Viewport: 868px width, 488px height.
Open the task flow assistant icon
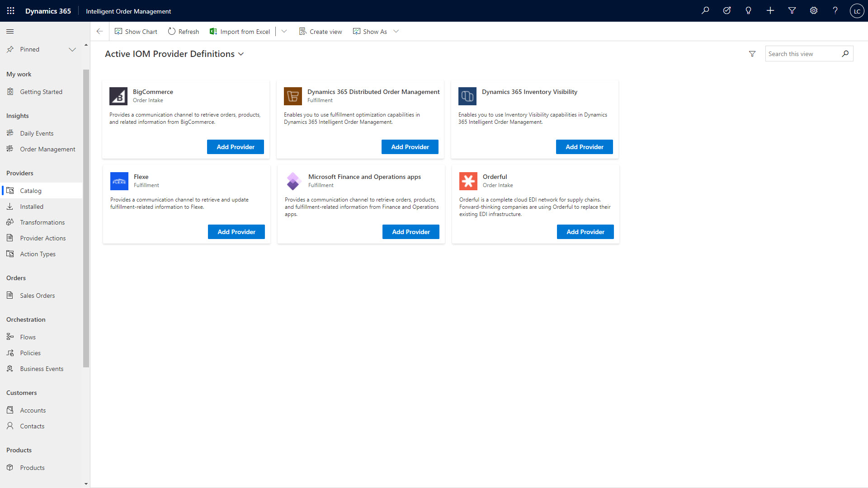pyautogui.click(x=727, y=11)
